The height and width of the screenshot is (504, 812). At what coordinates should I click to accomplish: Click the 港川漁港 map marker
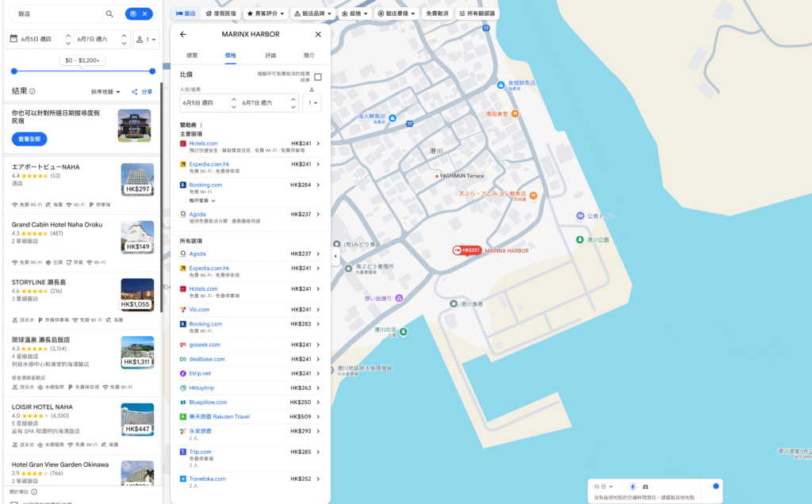click(453, 304)
